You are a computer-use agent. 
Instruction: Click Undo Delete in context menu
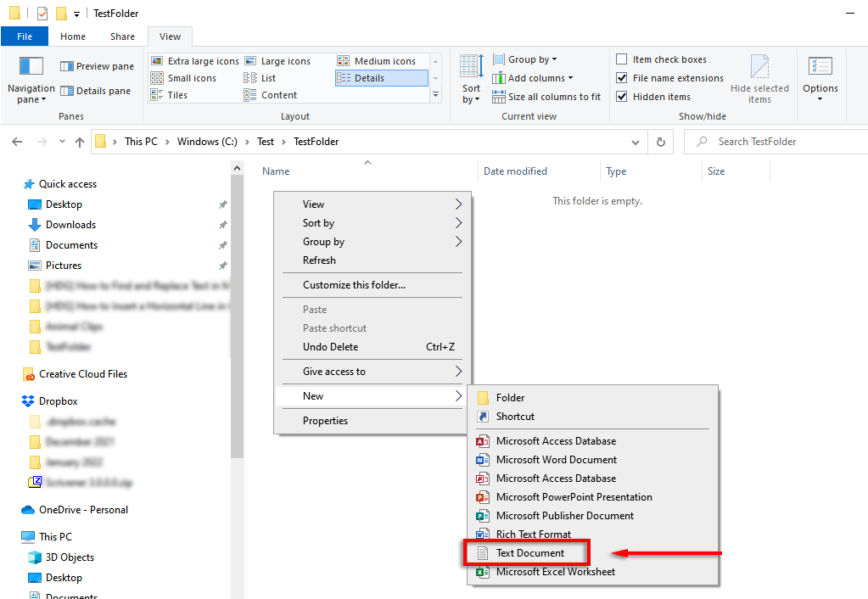[372, 347]
